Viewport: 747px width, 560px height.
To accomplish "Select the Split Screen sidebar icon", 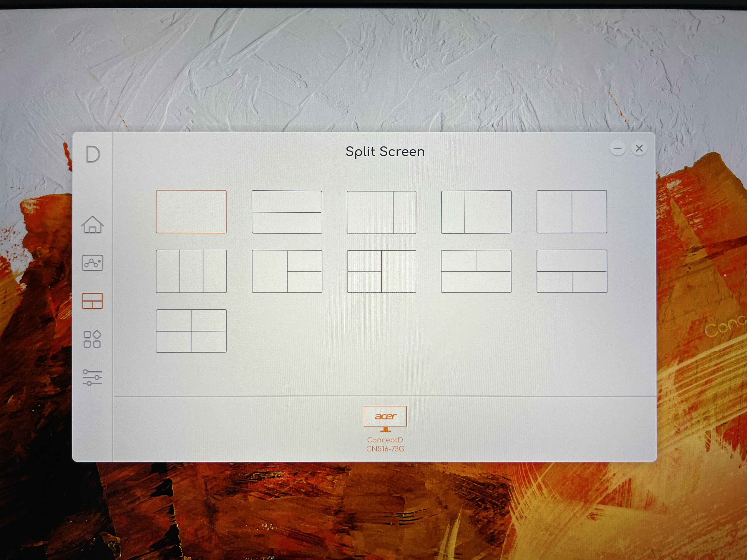I will click(x=92, y=301).
